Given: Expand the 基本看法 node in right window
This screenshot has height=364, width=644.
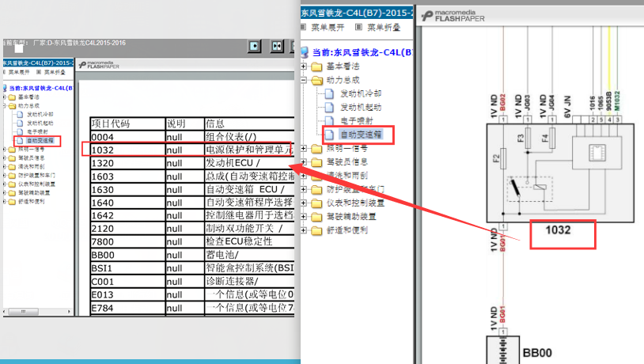Looking at the screenshot, I should click(x=304, y=66).
